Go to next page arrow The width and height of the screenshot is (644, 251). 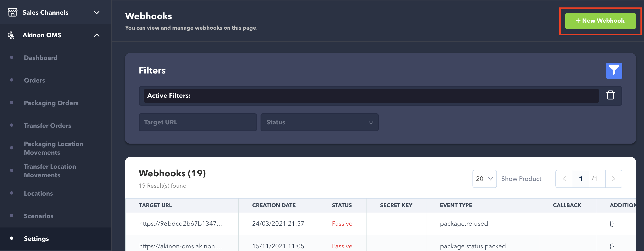(x=613, y=179)
